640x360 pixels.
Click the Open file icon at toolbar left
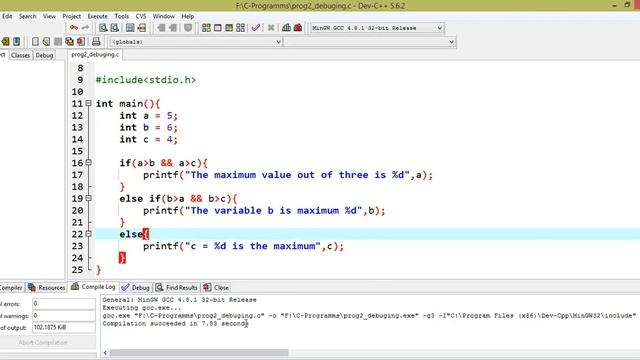[5, 42]
